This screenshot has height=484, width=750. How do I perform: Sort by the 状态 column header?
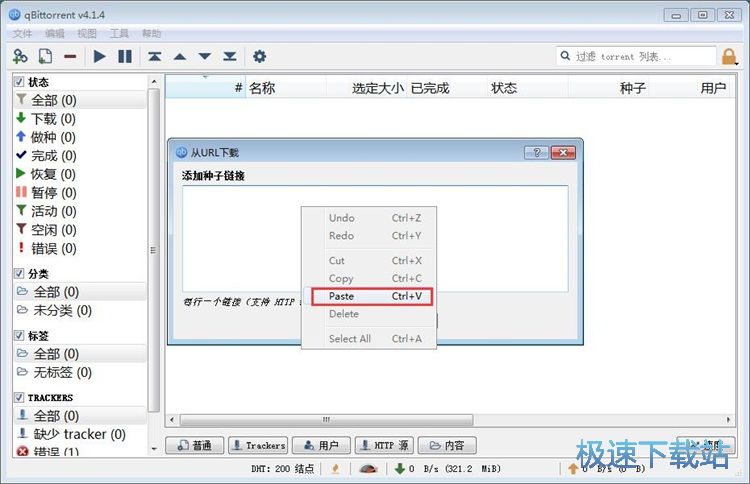click(528, 88)
